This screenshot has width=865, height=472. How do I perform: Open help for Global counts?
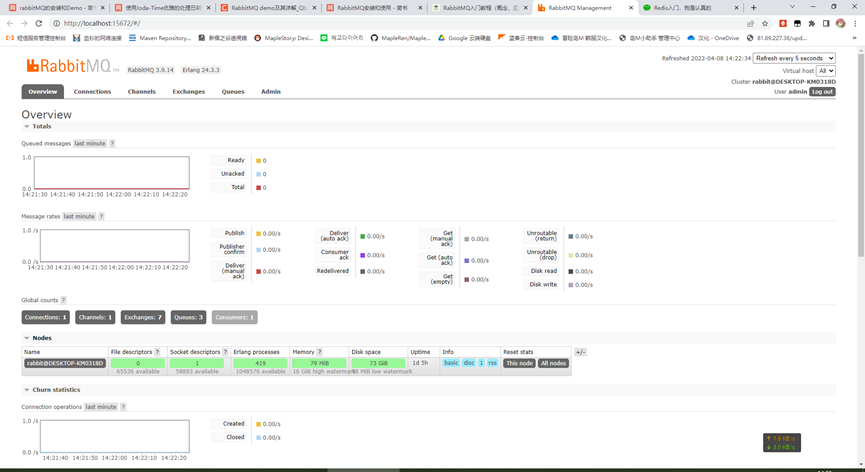[x=63, y=300]
